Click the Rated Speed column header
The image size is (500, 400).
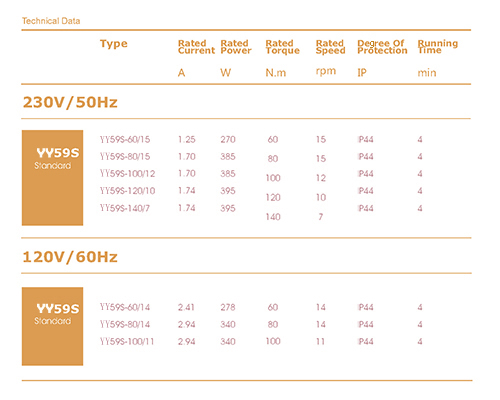tap(330, 47)
